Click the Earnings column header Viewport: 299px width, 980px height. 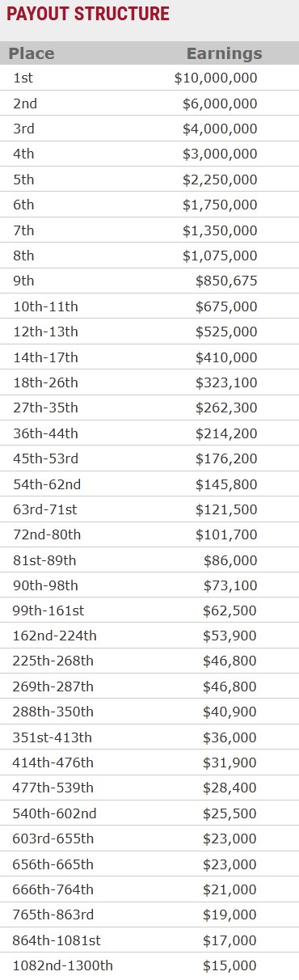click(225, 53)
